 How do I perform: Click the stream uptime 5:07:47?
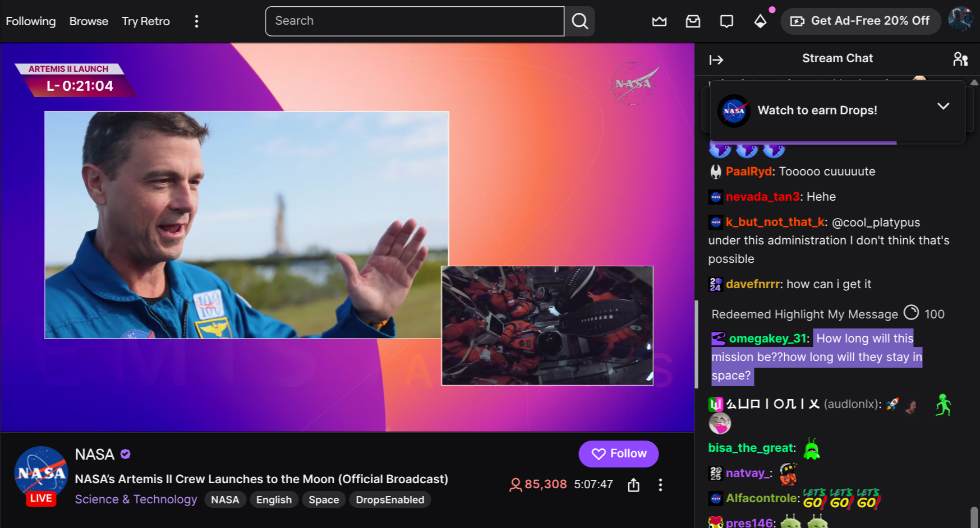593,484
